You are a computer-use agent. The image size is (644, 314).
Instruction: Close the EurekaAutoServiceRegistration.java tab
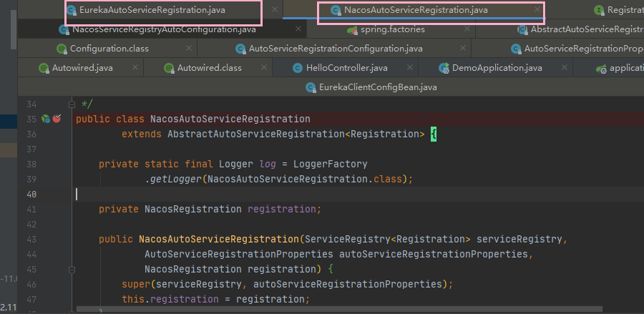coord(275,9)
